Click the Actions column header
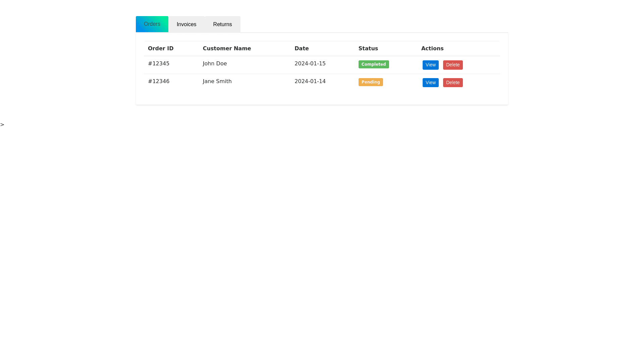Screen dimensions: 644x362 432,49
